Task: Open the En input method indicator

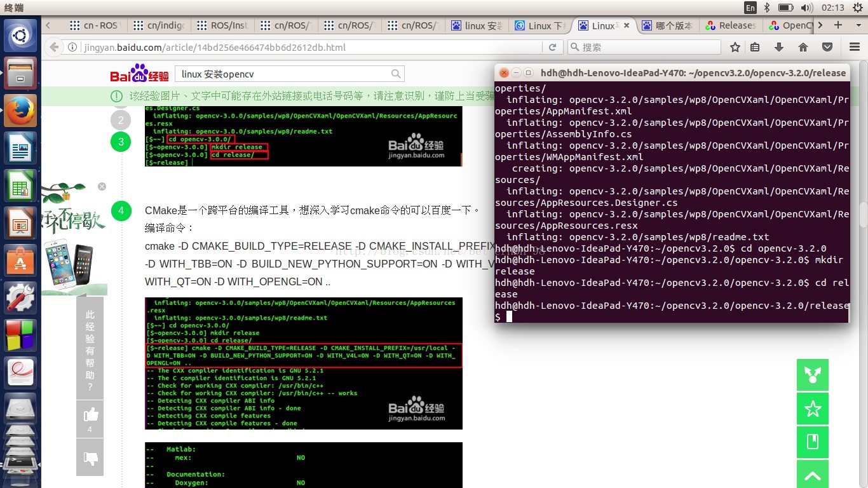Action: [750, 8]
